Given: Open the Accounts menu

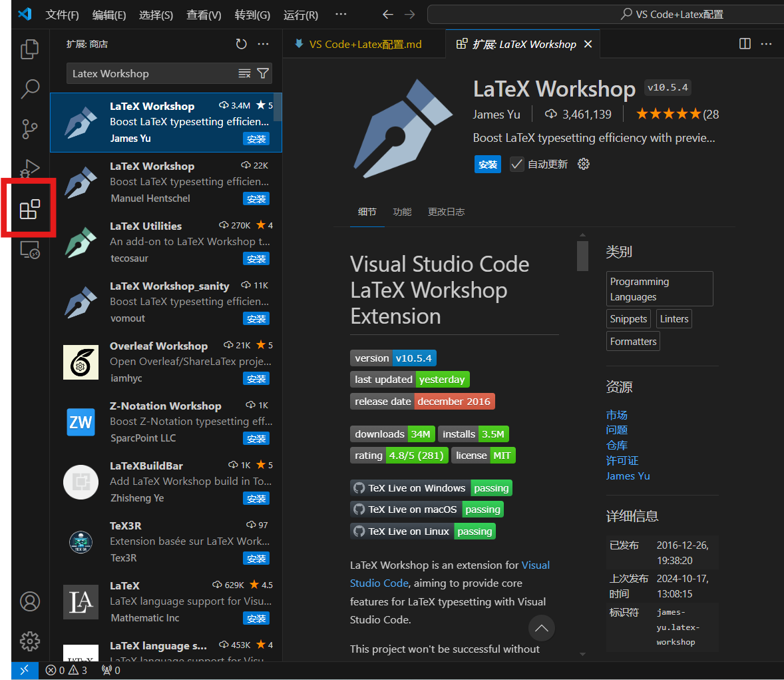Looking at the screenshot, I should click(30, 601).
